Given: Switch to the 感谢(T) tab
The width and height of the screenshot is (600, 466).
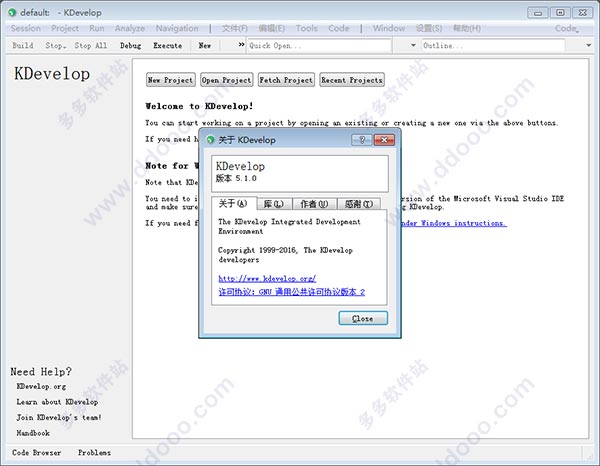Looking at the screenshot, I should [x=359, y=204].
